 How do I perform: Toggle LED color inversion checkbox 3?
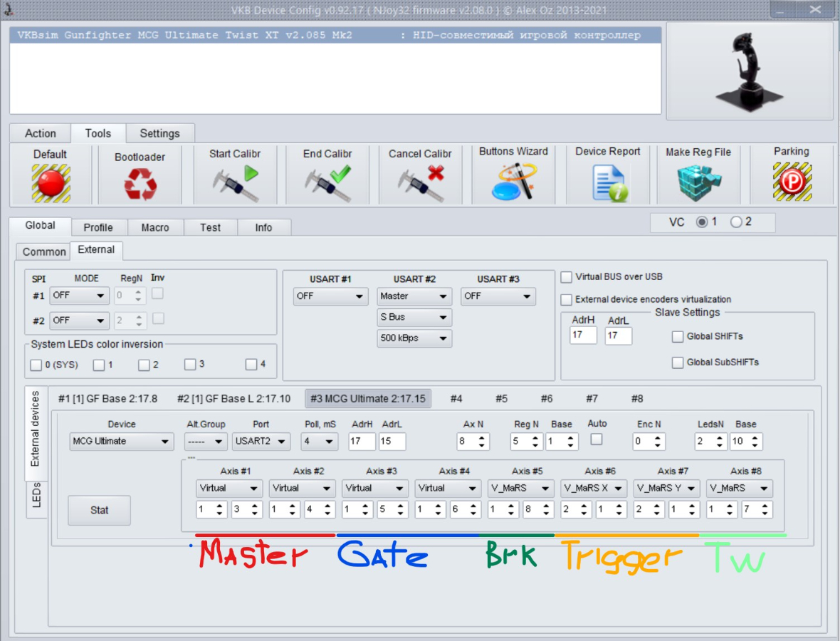[189, 365]
